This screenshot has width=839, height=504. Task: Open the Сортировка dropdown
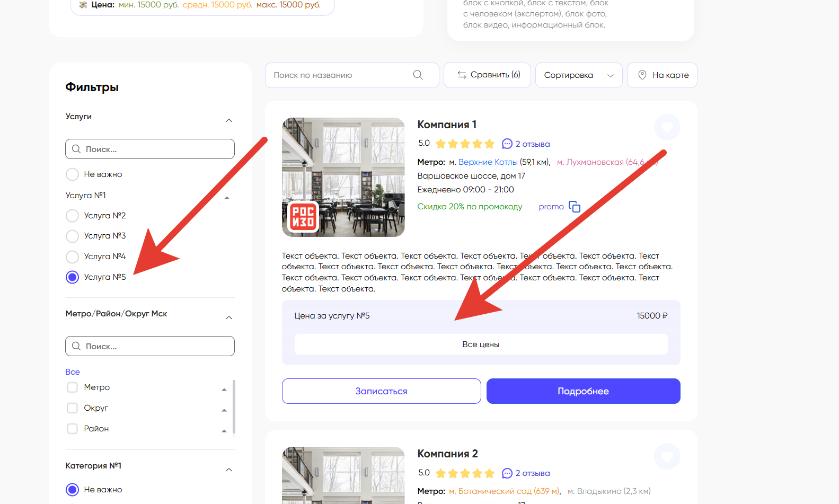click(578, 75)
